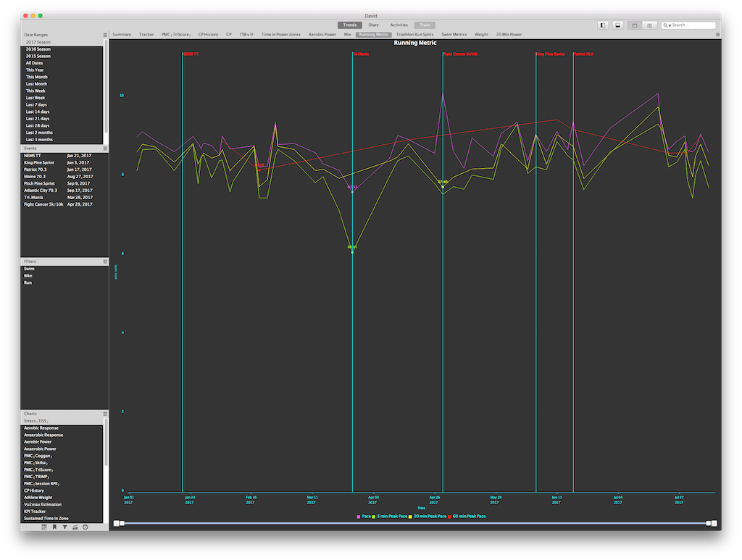Open the CP History chart tab
742x560 pixels.
point(208,35)
